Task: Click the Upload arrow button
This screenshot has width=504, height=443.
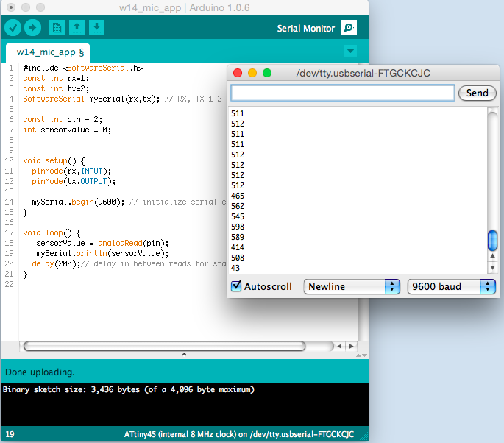Action: point(33,28)
